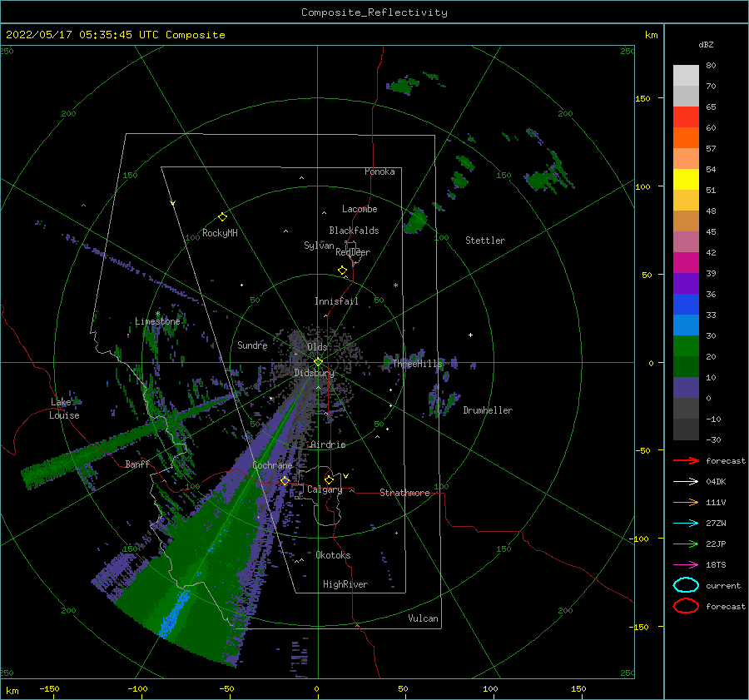Click the HighRiver label
This screenshot has height=700, width=749.
345,584
